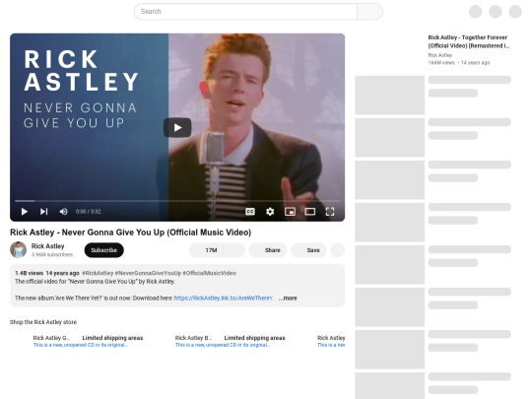The height and width of the screenshot is (399, 532).
Task: Open the RickAstley.lnk.to album link
Action: [224, 299]
